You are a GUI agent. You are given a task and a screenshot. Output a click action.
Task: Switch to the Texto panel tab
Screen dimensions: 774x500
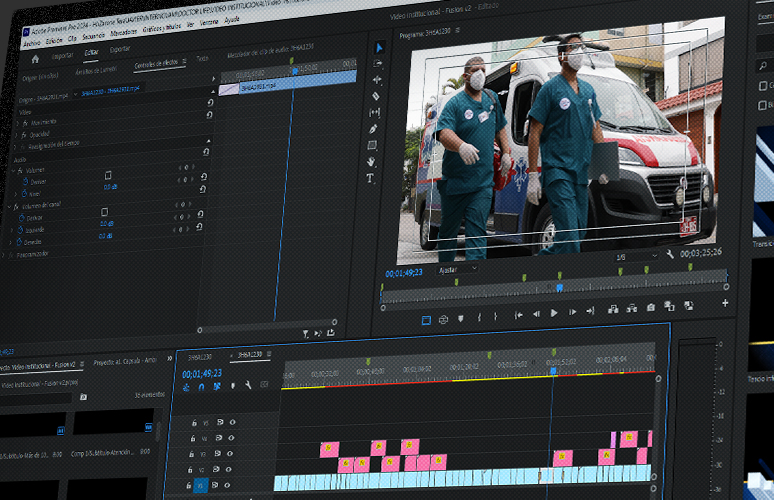[x=202, y=58]
